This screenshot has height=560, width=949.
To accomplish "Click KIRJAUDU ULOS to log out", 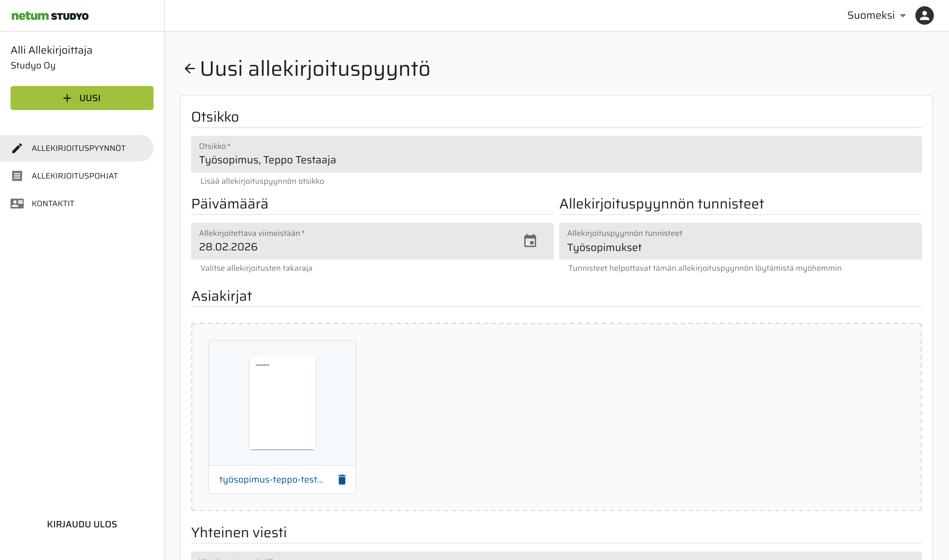I will [x=82, y=524].
